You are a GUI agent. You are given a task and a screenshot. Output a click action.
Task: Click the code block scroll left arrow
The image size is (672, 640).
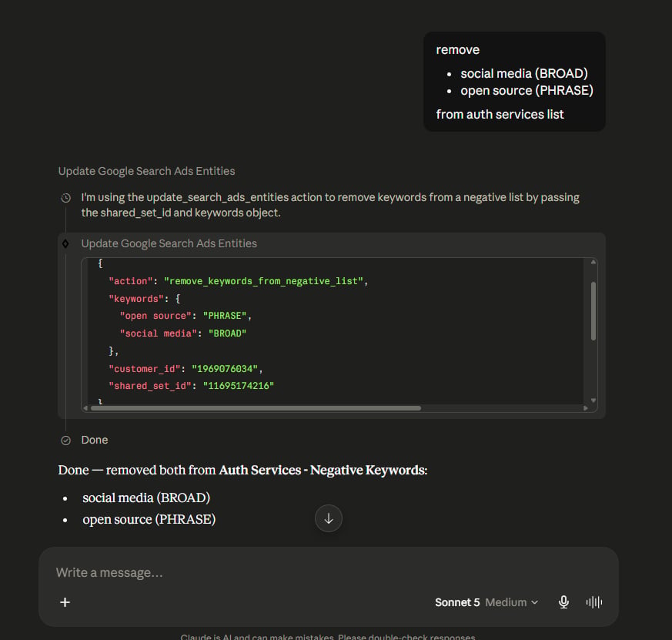(x=85, y=408)
